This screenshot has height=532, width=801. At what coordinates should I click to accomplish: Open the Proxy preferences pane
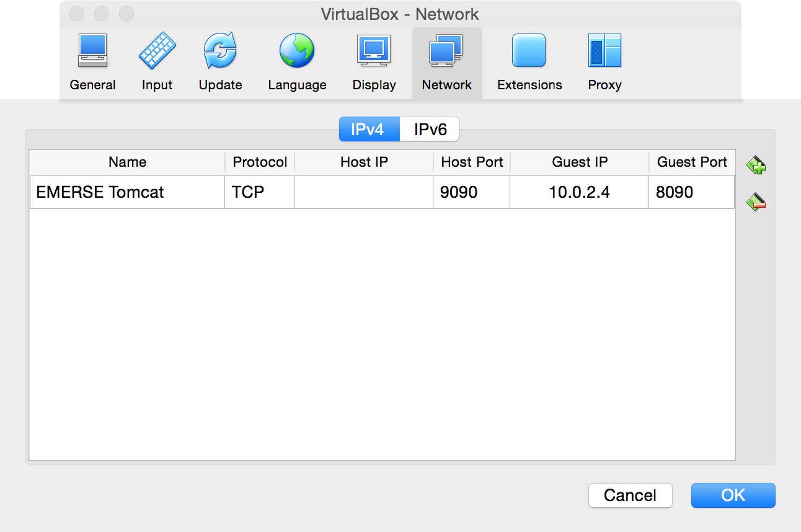coord(604,63)
